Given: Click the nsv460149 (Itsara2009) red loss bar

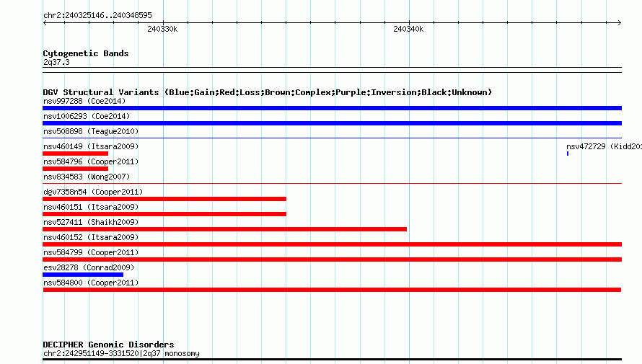Looking at the screenshot, I should click(75, 154).
